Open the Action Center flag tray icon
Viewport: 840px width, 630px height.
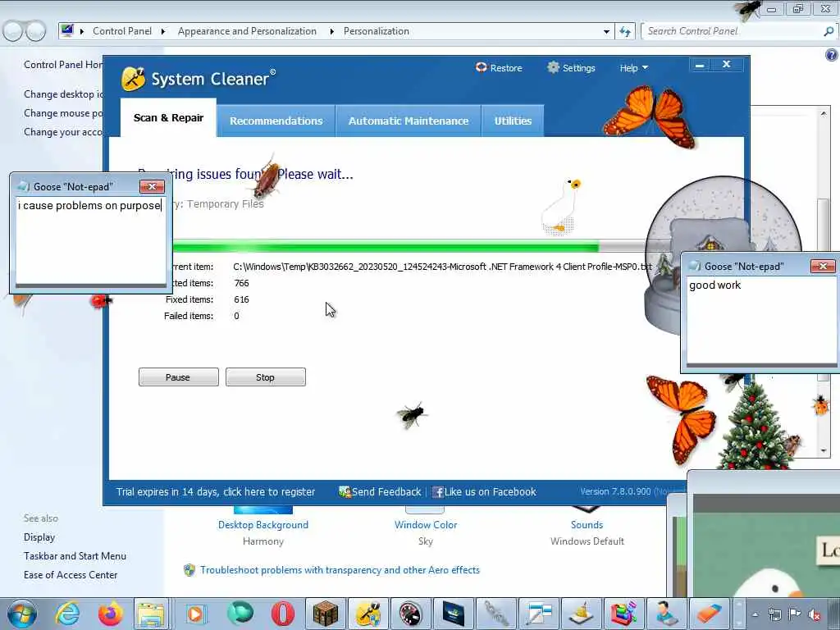point(794,614)
